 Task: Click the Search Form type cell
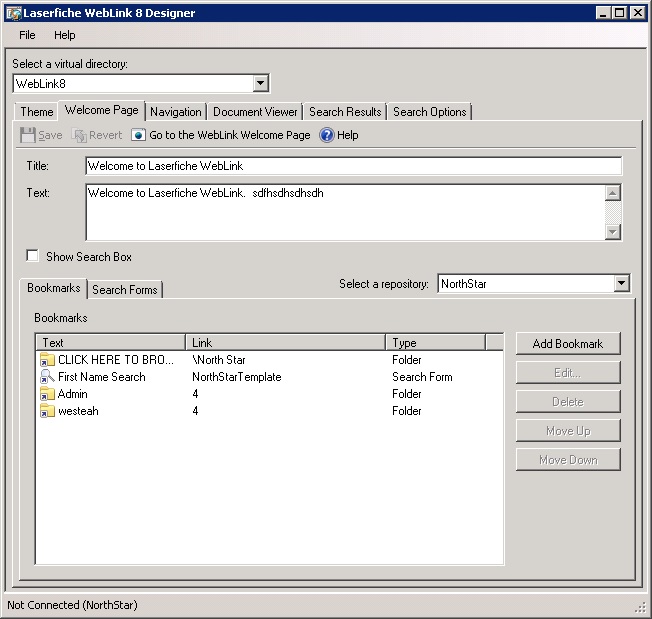422,377
